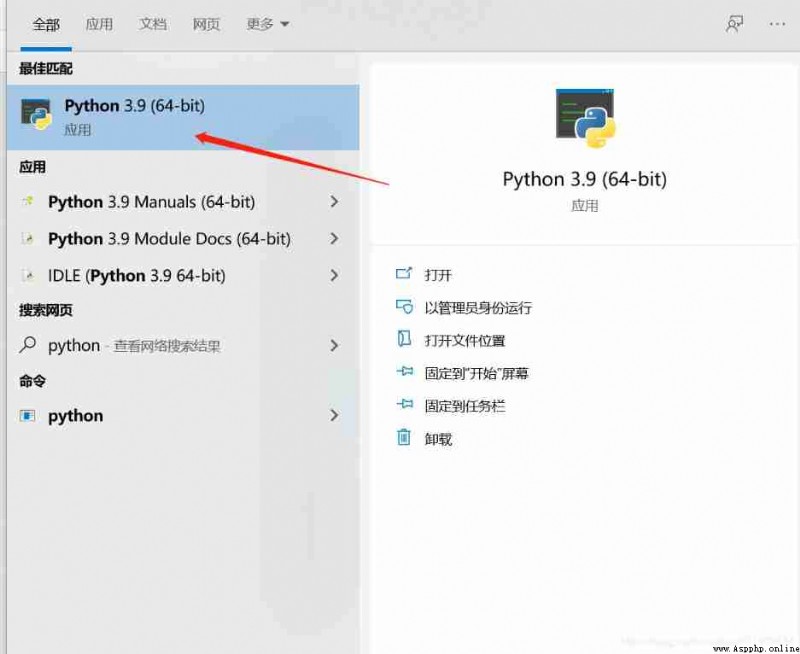Click the pin icon for 固定到"开始"屏幕

tap(405, 371)
